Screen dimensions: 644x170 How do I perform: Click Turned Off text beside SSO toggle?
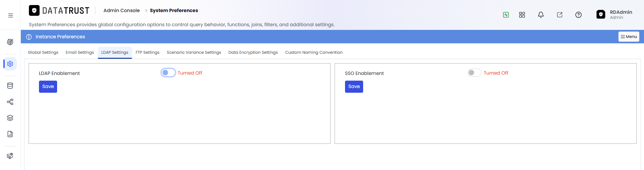coord(496,73)
